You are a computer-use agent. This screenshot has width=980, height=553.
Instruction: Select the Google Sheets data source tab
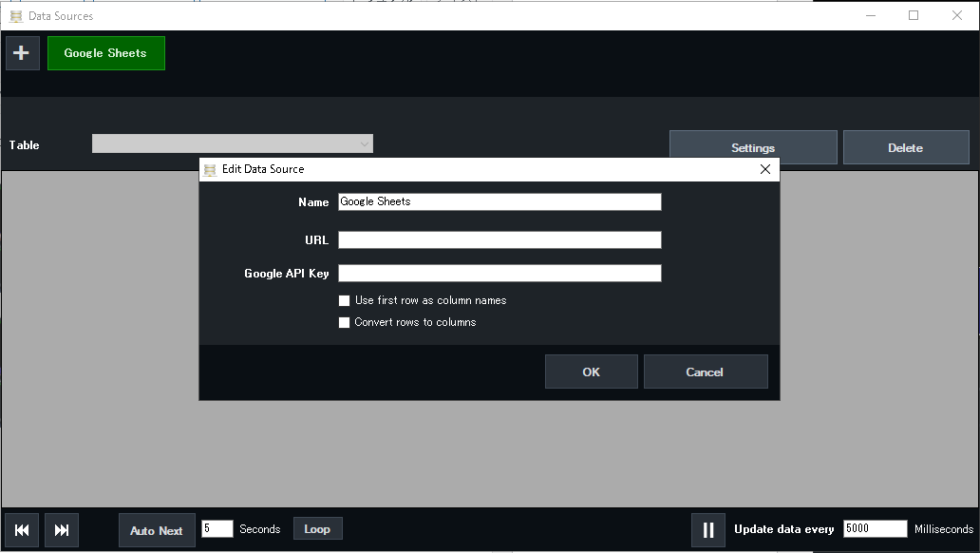pos(106,53)
